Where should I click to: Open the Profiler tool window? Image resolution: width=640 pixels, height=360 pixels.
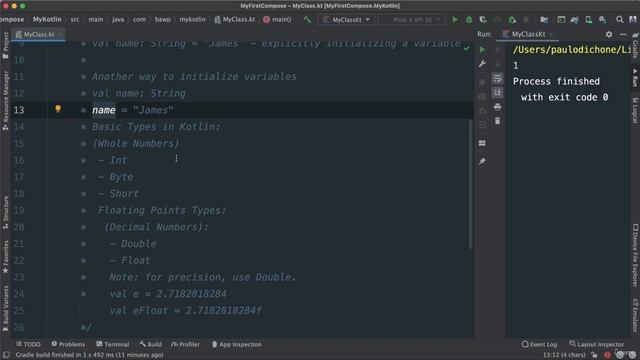coord(185,344)
